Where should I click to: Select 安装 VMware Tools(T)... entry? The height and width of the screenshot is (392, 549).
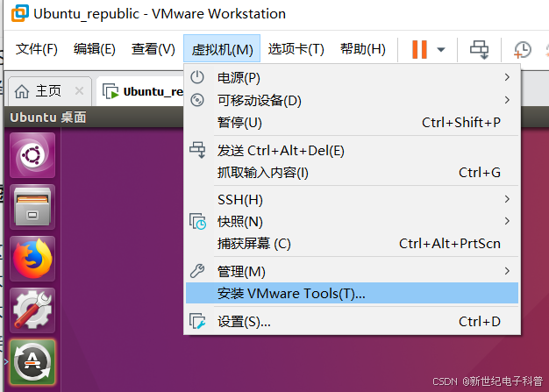pos(352,293)
